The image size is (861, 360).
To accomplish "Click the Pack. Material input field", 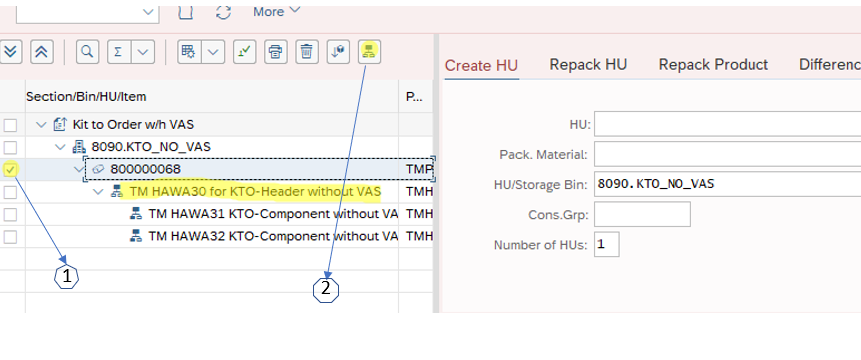I will pos(728,154).
